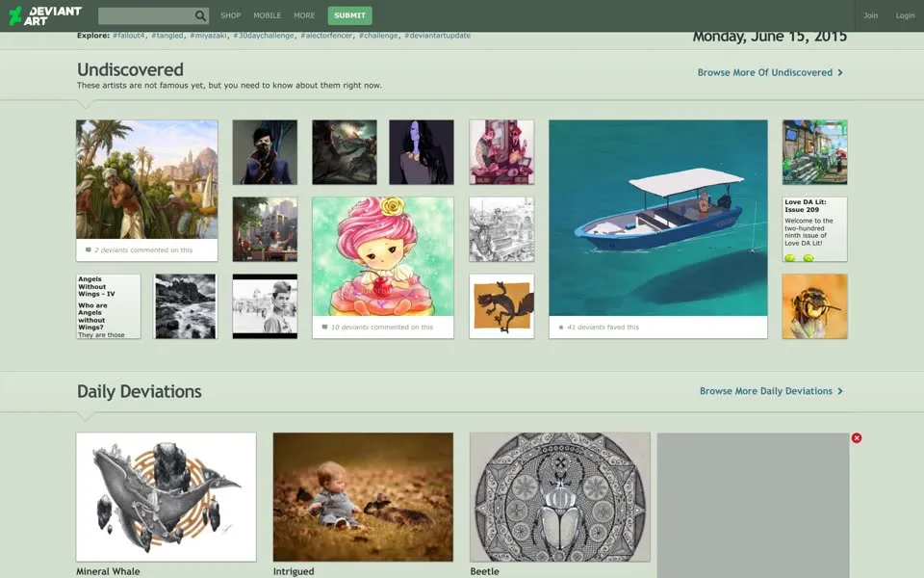Open the SHOP menu
Viewport: 924px width, 578px height.
click(230, 15)
